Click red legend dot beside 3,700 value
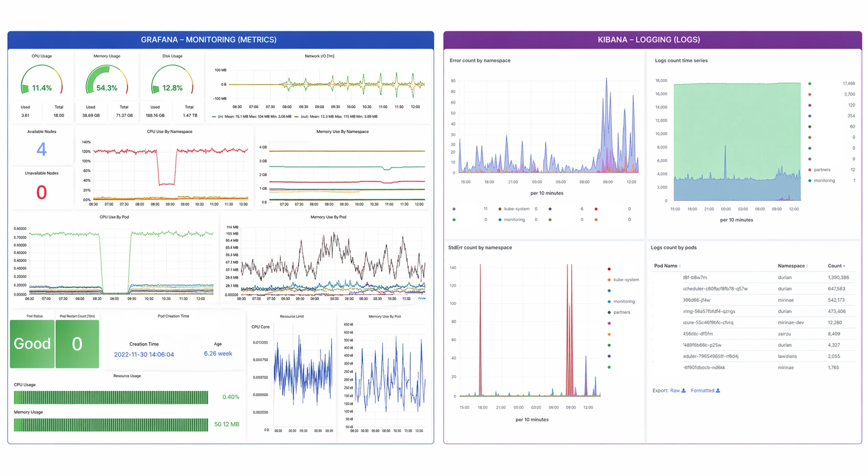This screenshot has width=868, height=476. (x=810, y=94)
